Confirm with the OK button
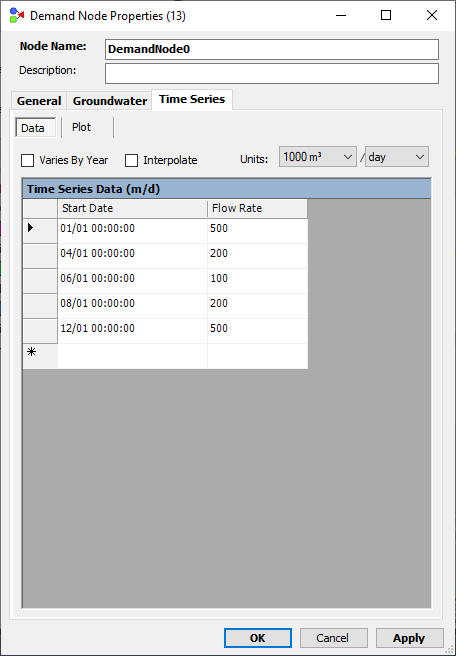Image resolution: width=456 pixels, height=656 pixels. [x=258, y=638]
